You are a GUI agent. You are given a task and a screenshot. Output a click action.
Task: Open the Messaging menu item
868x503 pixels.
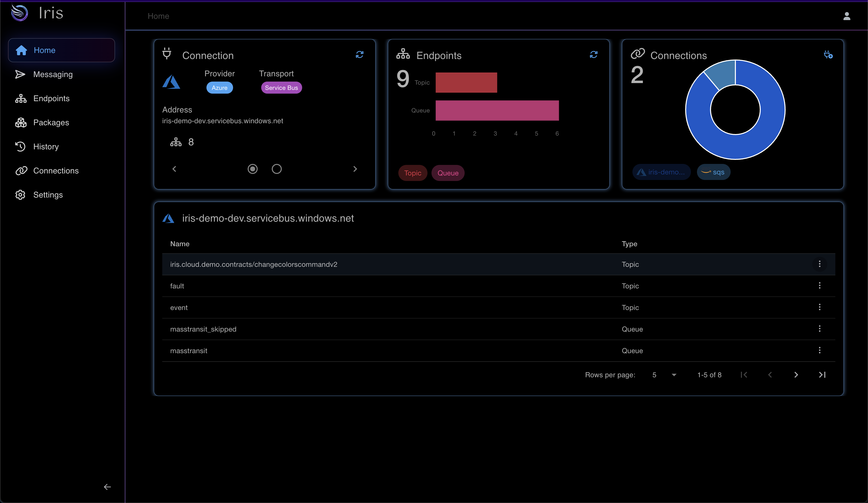point(53,74)
